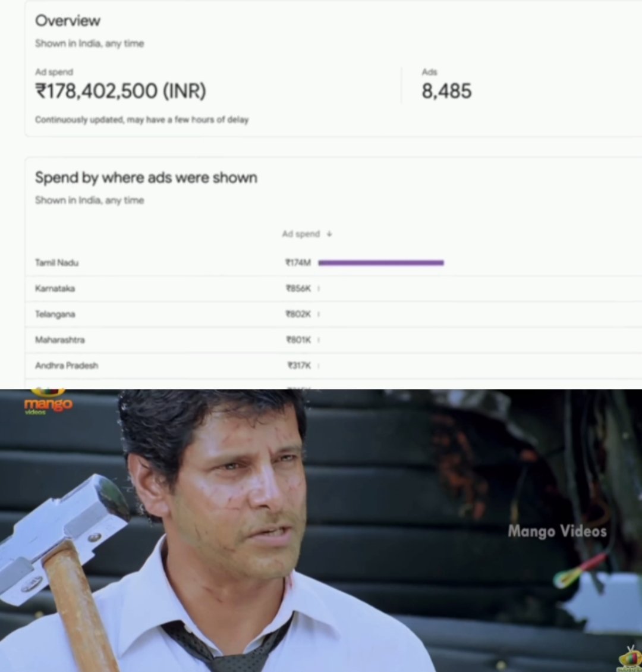Click the Ad spend sort arrow icon
This screenshot has height=672, width=642.
329,234
